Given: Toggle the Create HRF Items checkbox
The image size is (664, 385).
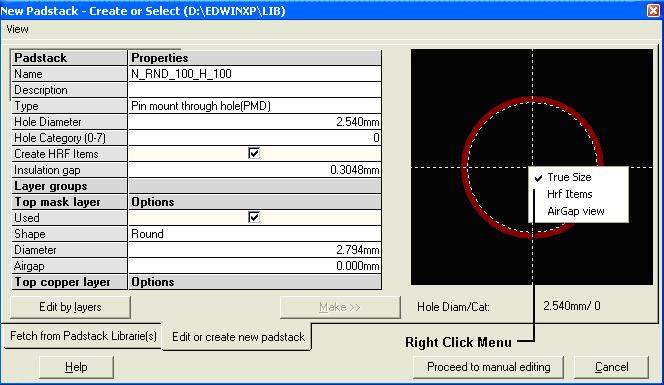Looking at the screenshot, I should click(x=254, y=153).
